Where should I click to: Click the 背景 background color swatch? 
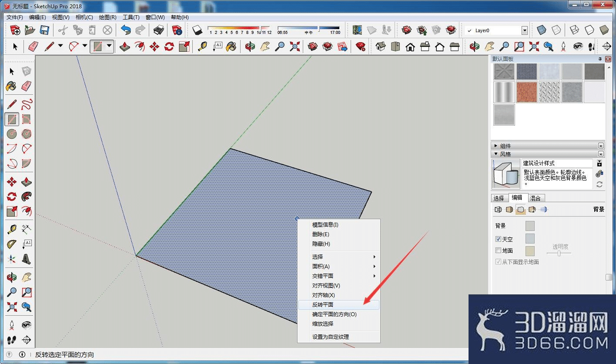[530, 226]
